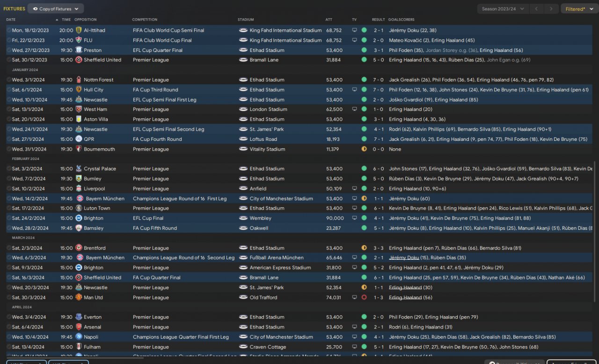Toggle the tick circle on the Arsenal row
This screenshot has width=599, height=364.
point(8,327)
